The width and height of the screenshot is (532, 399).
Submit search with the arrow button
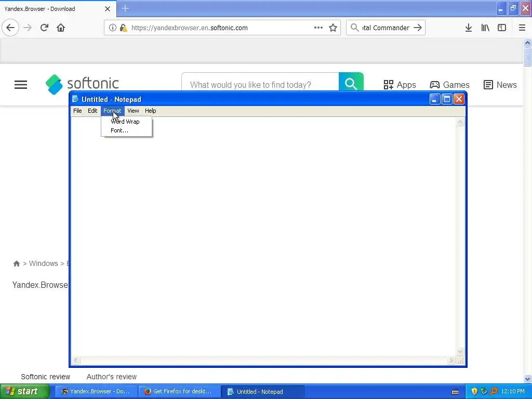coord(418,28)
